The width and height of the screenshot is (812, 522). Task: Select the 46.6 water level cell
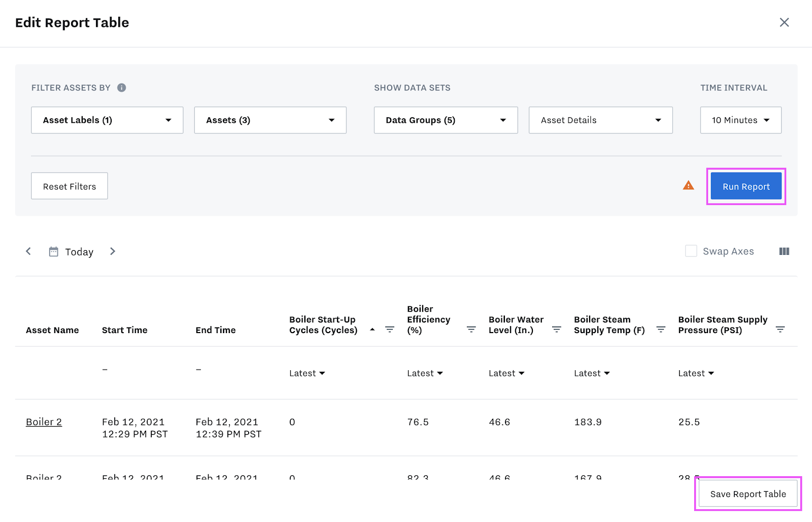(500, 422)
